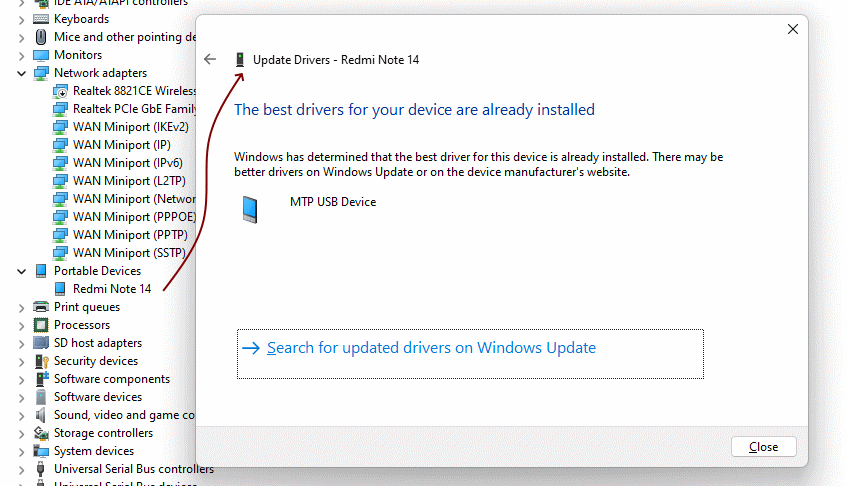Expand the Processors category
The image size is (847, 486).
21,326
